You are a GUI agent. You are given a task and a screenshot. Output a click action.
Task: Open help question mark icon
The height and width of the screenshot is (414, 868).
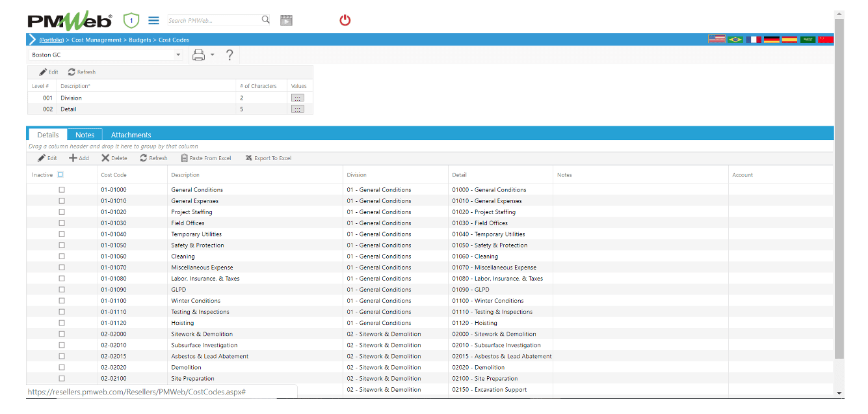pos(230,55)
